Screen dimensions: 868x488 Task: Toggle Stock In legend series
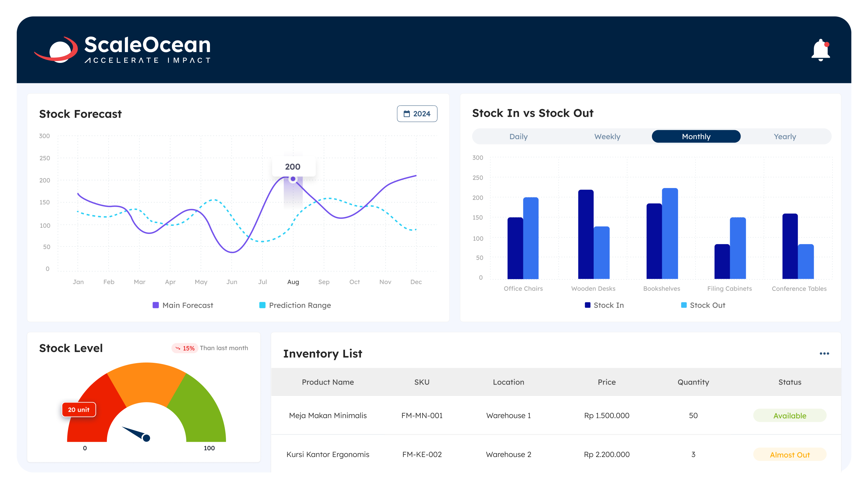(604, 305)
